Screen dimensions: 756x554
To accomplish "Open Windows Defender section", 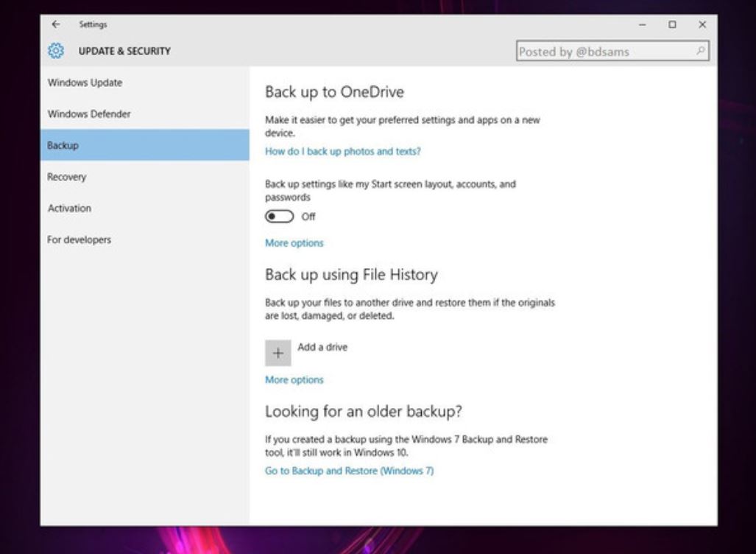I will [144, 114].
